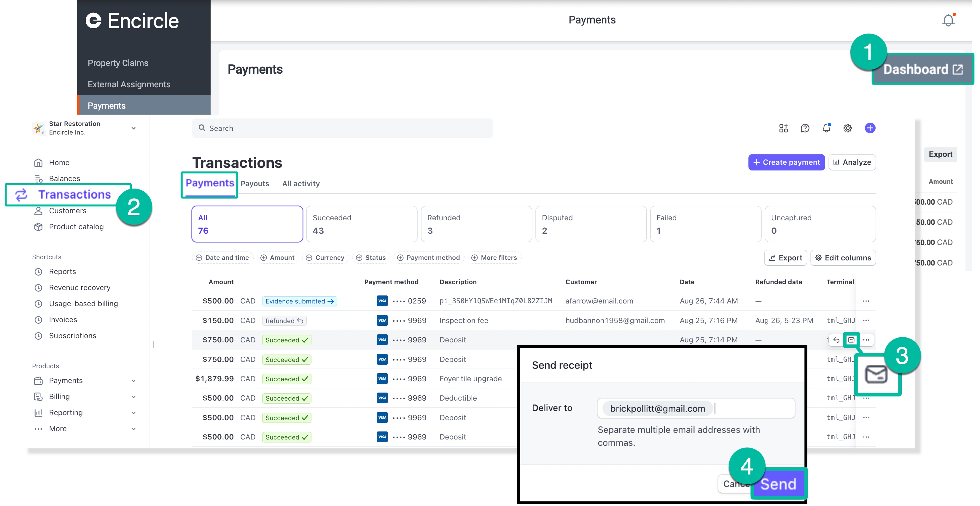This screenshot has height=506, width=980.
Task: Open the apps grid icon in toolbar
Action: click(x=783, y=128)
